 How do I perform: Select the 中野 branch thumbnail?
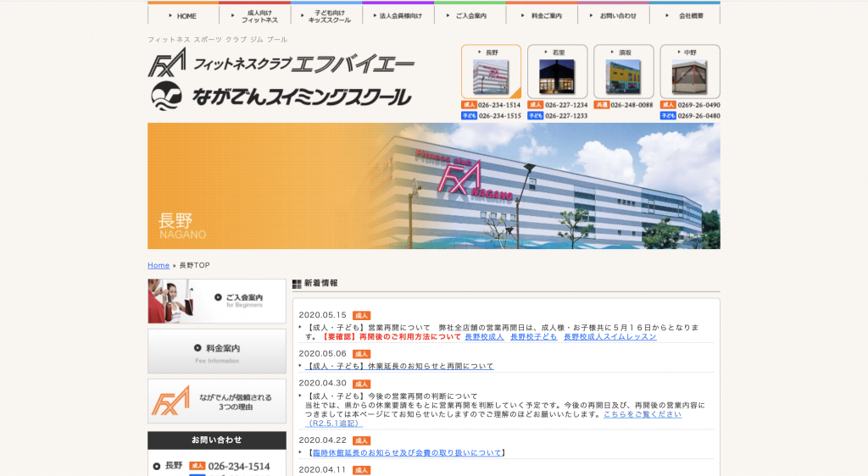tap(690, 71)
